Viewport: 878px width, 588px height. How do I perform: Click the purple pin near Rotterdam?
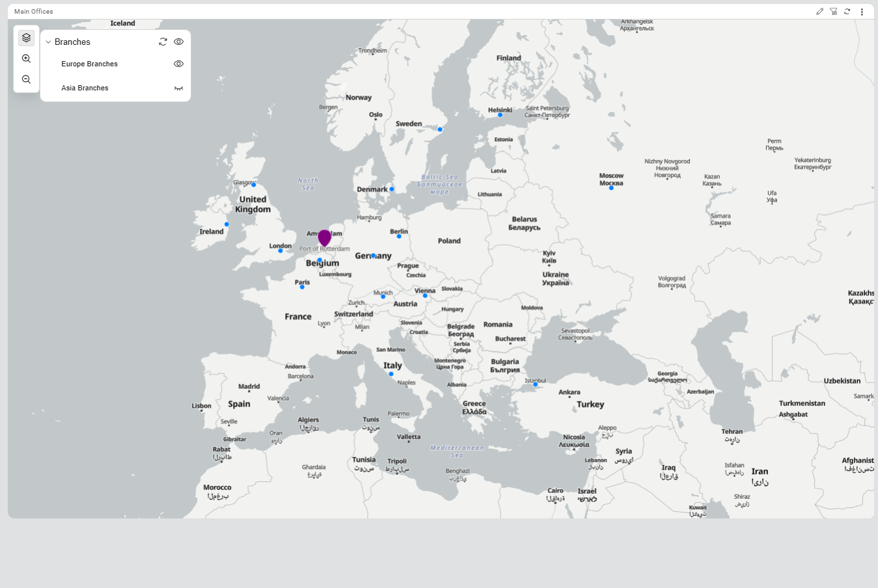324,238
